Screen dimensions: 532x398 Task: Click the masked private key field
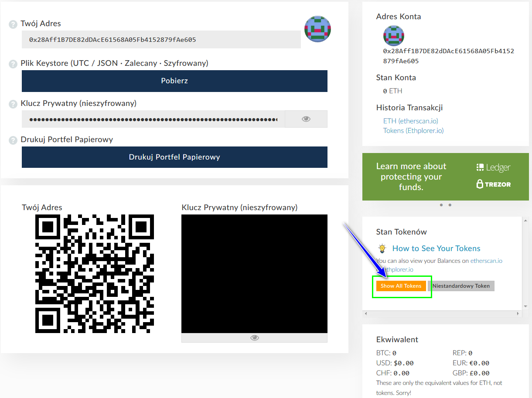tap(153, 119)
